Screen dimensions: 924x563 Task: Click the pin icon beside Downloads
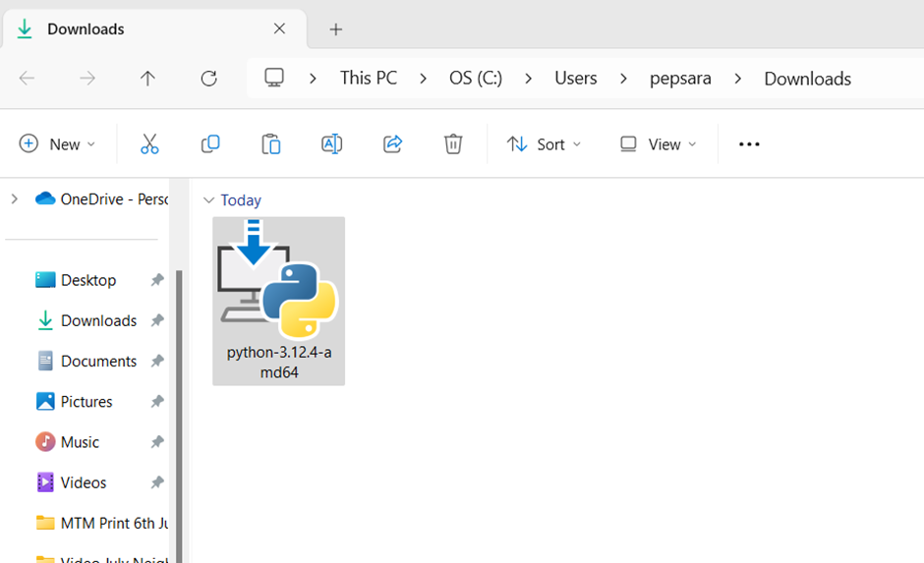(156, 320)
